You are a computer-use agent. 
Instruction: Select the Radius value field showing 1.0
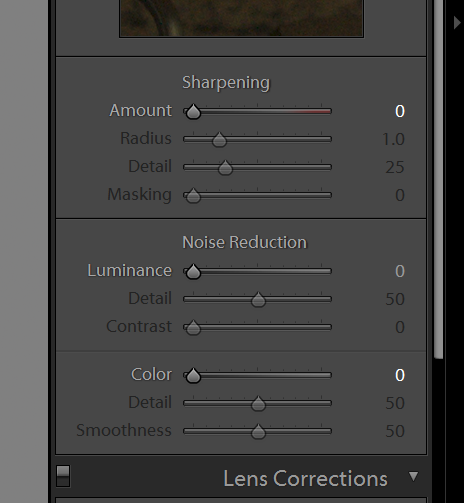[393, 139]
